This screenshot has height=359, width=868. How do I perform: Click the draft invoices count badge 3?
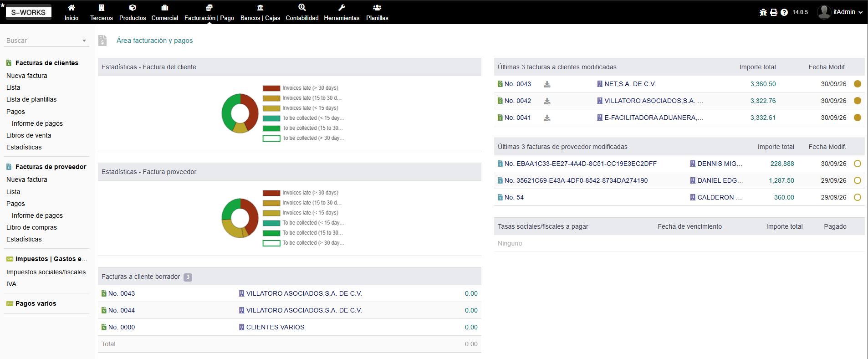tap(188, 277)
